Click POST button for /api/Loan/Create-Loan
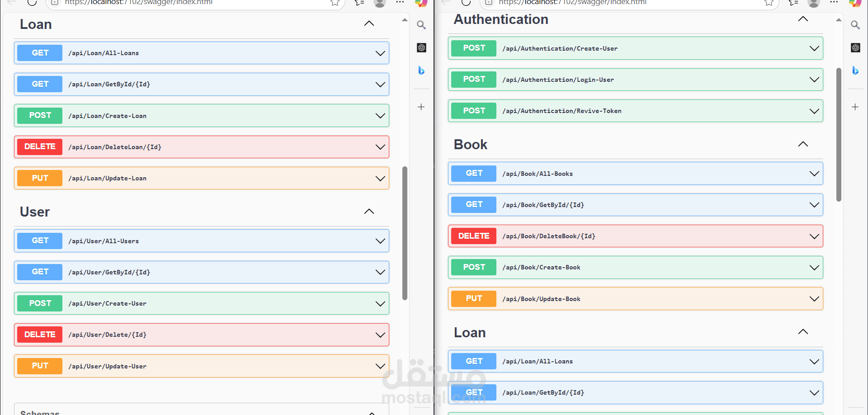868x415 pixels. click(x=40, y=116)
